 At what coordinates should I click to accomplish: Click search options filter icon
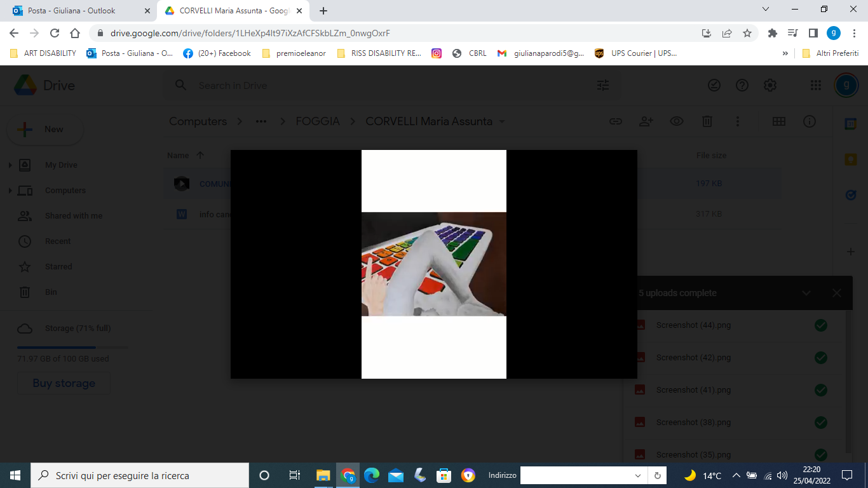coord(603,85)
